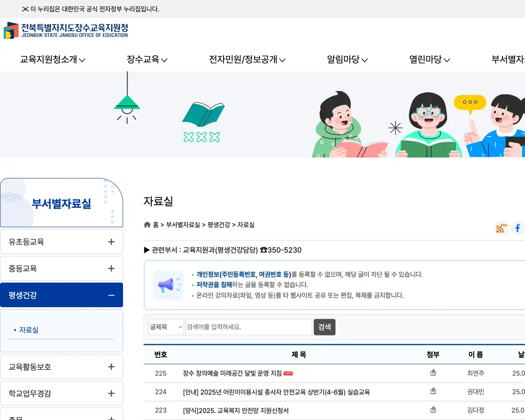Click the 저작권을 침해 notice line
Image resolution: width=525 pixels, height=420 pixels.
[x=252, y=285]
